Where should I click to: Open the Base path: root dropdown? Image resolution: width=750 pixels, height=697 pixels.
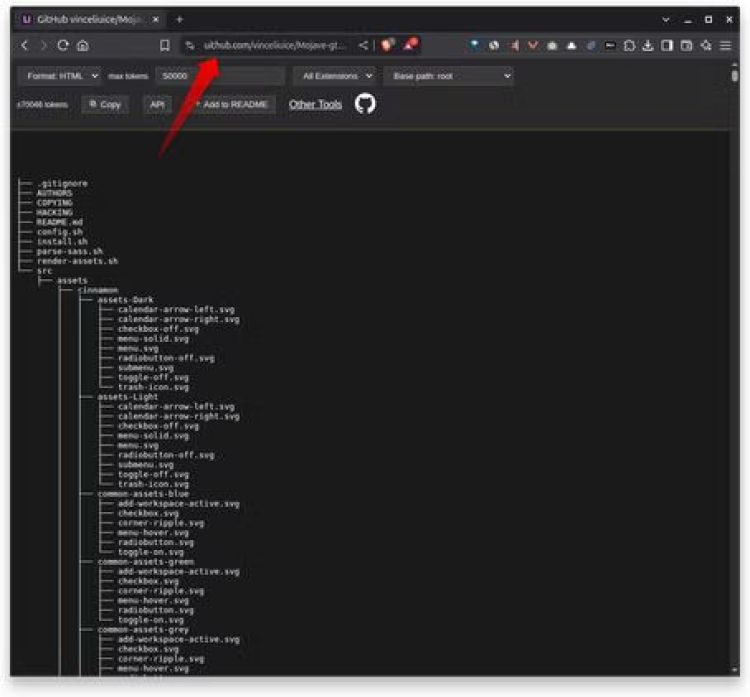point(449,76)
